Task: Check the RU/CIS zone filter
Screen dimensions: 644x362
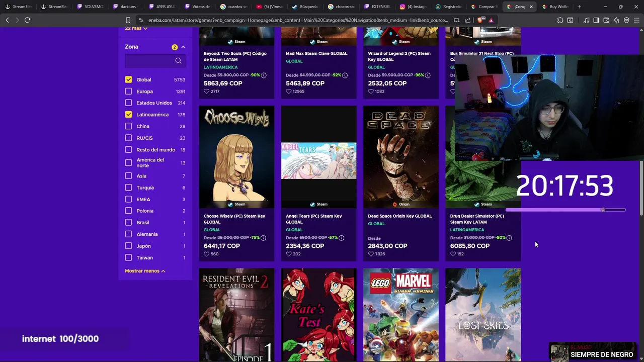Action: tap(128, 138)
